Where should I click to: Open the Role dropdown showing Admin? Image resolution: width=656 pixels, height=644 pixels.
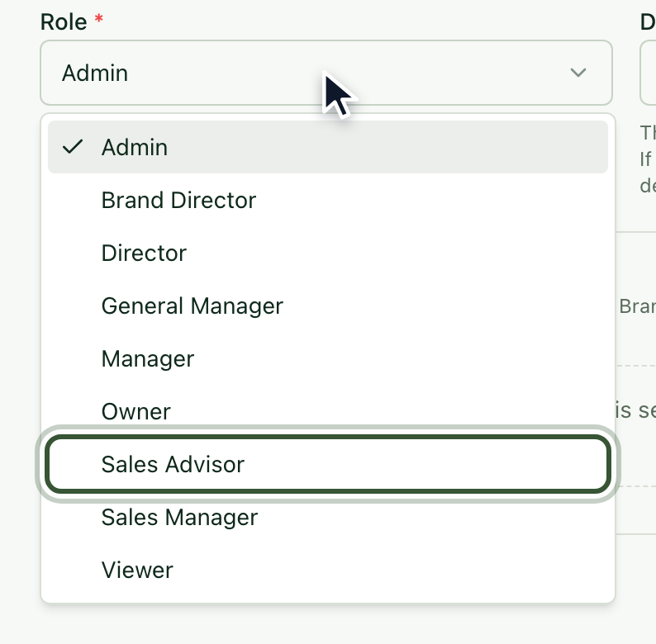326,73
